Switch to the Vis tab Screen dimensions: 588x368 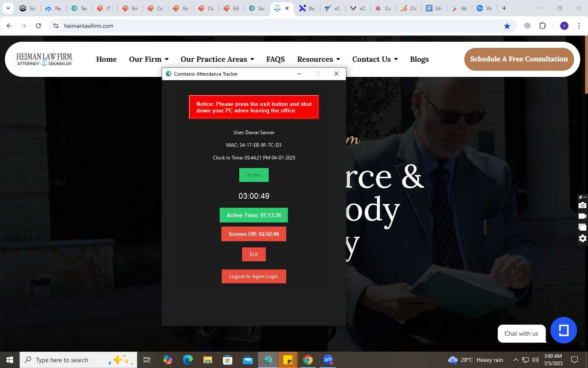tap(484, 8)
